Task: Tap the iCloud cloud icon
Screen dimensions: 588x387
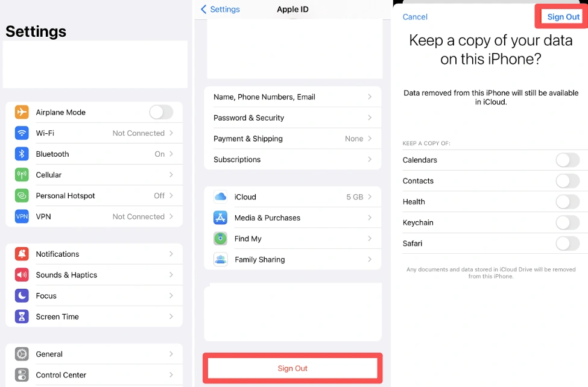Action: (x=221, y=197)
